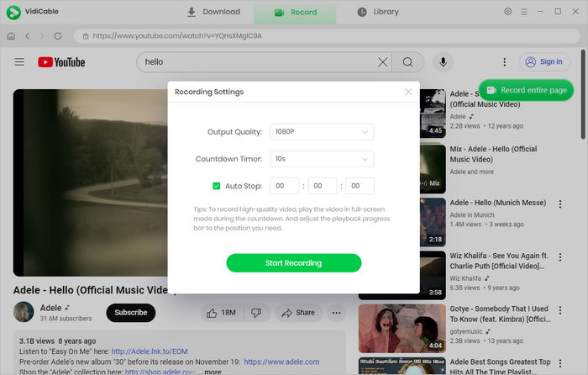
Task: Open Adele Best Songs playlist thumbnail
Action: (x=402, y=366)
